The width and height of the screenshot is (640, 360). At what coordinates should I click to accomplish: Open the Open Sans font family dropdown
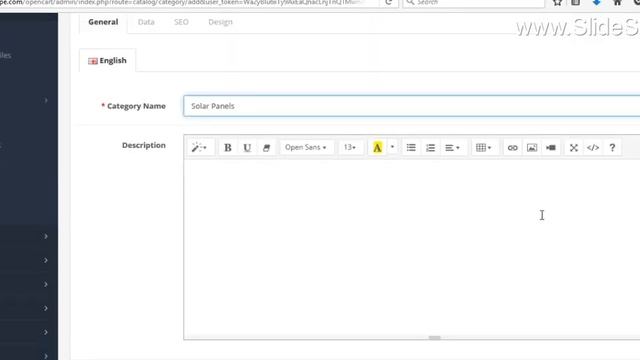coord(306,147)
